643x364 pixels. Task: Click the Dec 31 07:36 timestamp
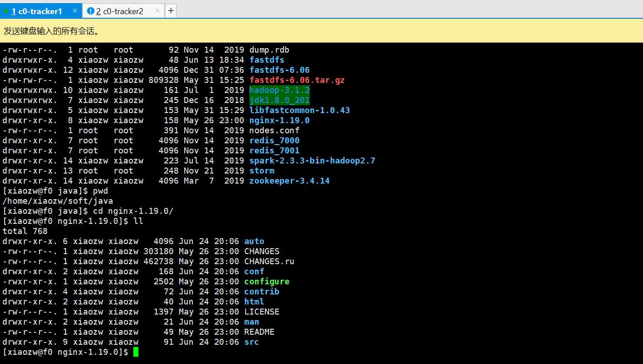[x=214, y=70]
